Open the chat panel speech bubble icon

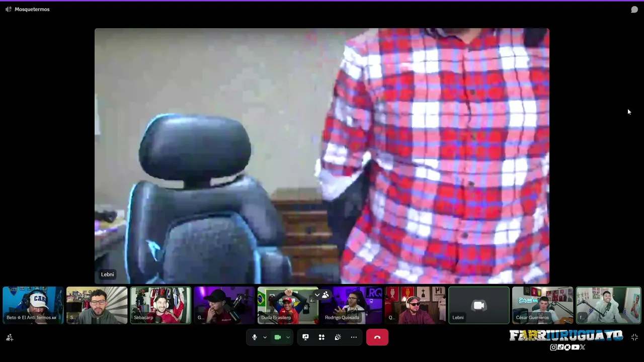point(634,10)
